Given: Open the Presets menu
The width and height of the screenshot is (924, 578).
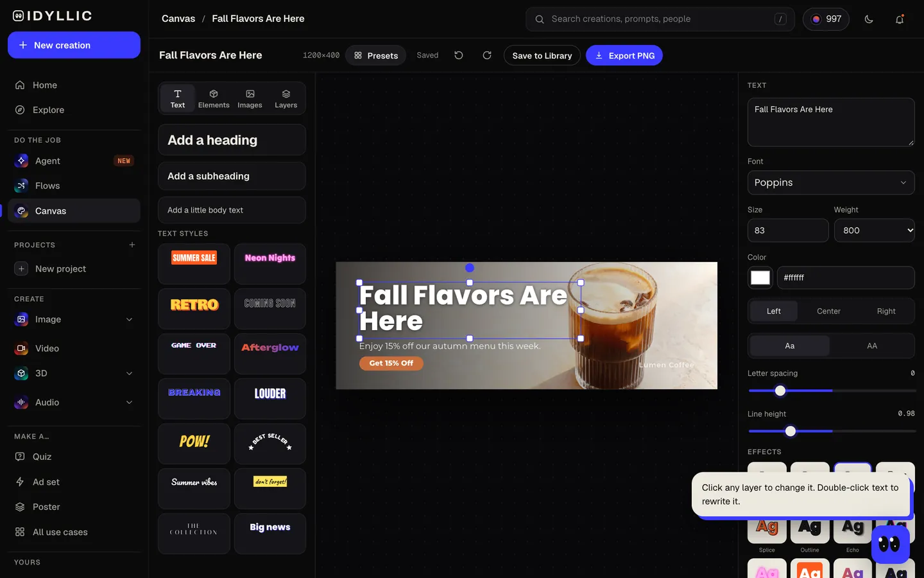Looking at the screenshot, I should coord(376,55).
